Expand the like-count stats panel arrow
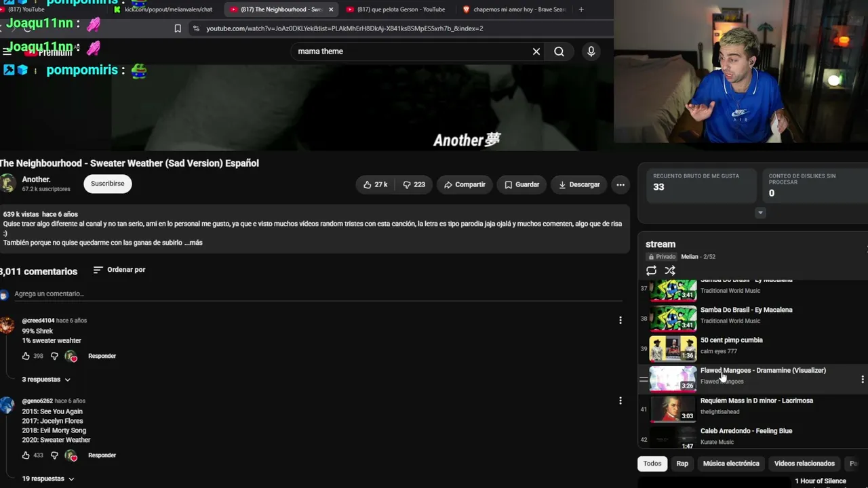 pyautogui.click(x=760, y=213)
